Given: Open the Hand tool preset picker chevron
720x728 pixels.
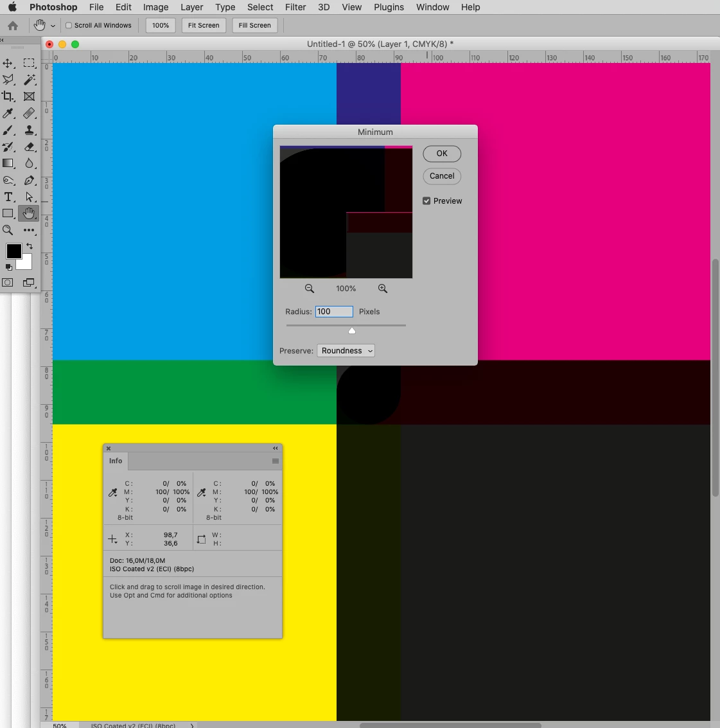Looking at the screenshot, I should click(x=53, y=26).
